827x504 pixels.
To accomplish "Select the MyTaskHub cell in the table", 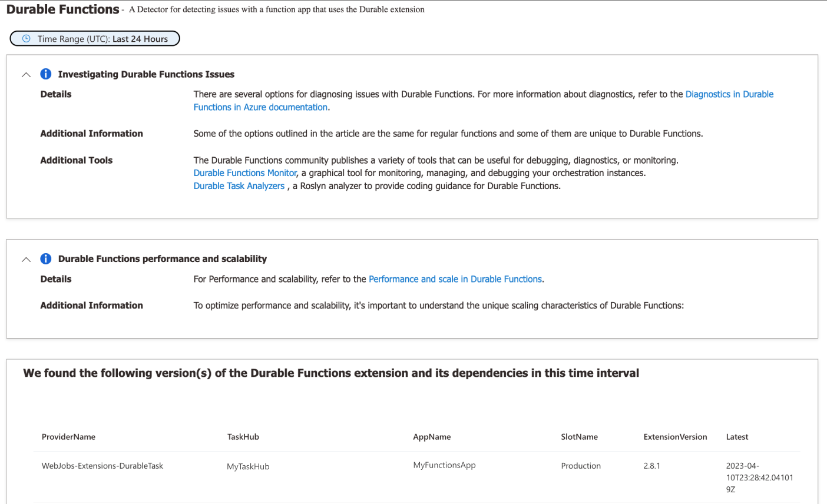I will click(x=248, y=466).
